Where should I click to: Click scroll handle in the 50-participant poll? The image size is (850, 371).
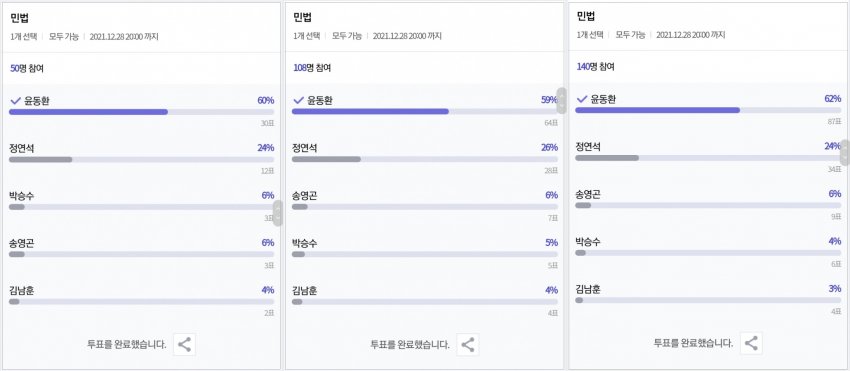278,213
